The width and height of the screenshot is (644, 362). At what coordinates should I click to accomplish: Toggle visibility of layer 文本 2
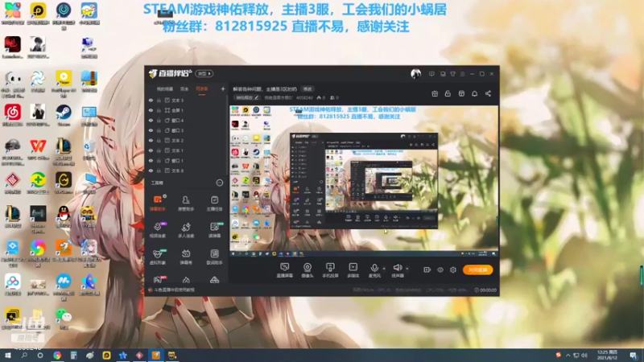point(151,140)
